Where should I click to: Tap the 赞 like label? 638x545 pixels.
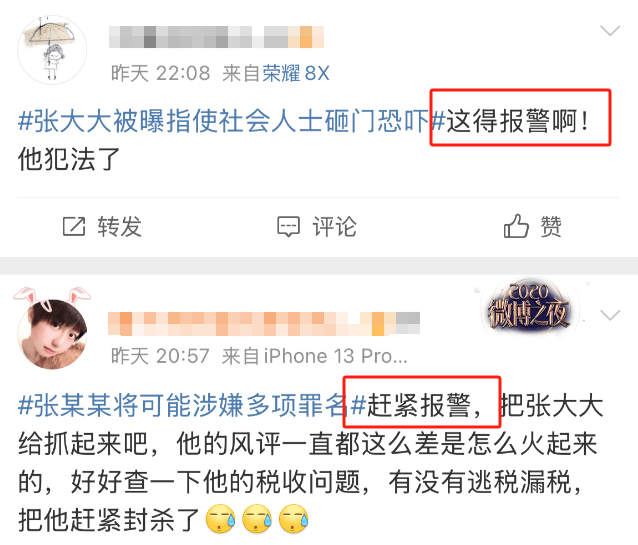[551, 226]
